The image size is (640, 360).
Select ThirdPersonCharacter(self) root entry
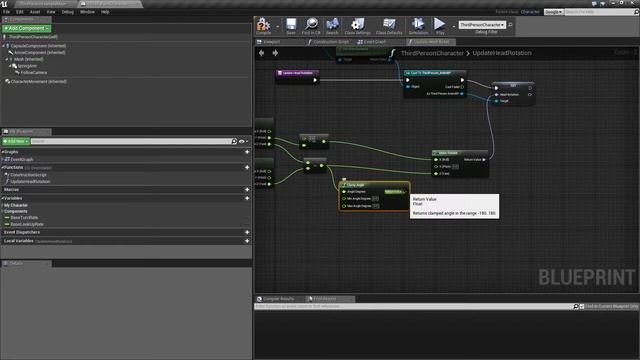33,37
